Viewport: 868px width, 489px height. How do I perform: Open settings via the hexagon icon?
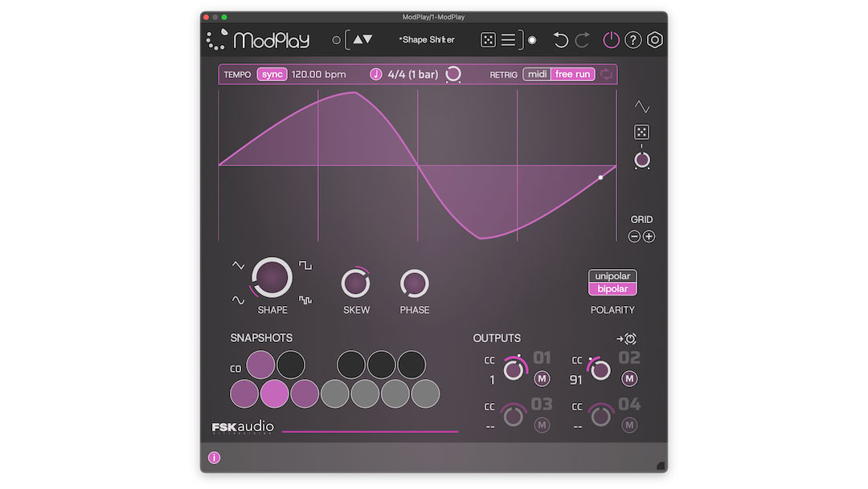(x=655, y=40)
